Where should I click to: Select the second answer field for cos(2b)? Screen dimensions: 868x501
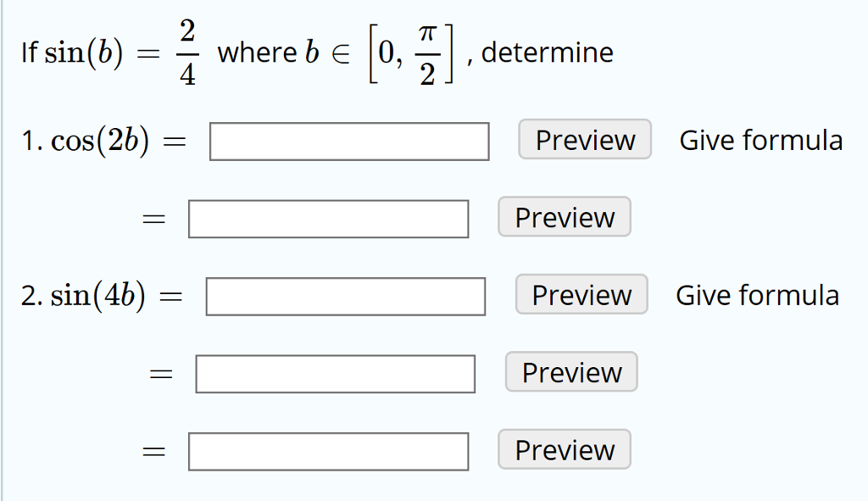329,218
